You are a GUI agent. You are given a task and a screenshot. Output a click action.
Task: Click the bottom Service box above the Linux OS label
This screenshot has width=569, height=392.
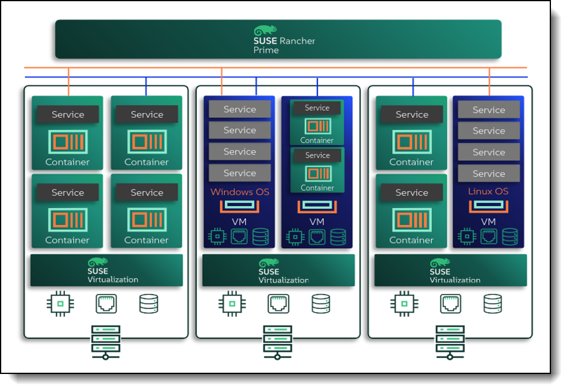pos(489,174)
